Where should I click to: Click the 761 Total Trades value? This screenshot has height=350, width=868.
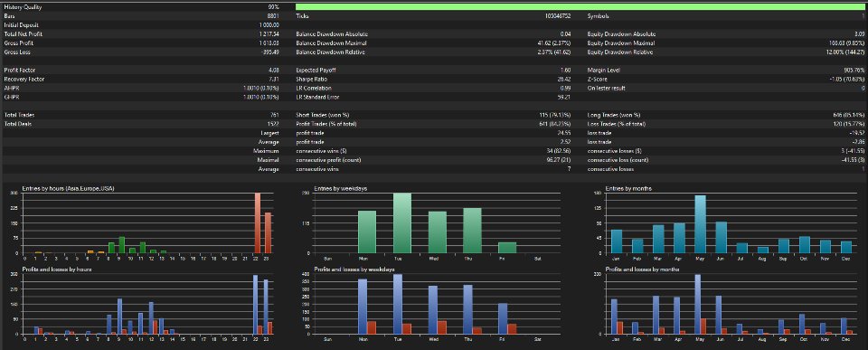[x=276, y=115]
